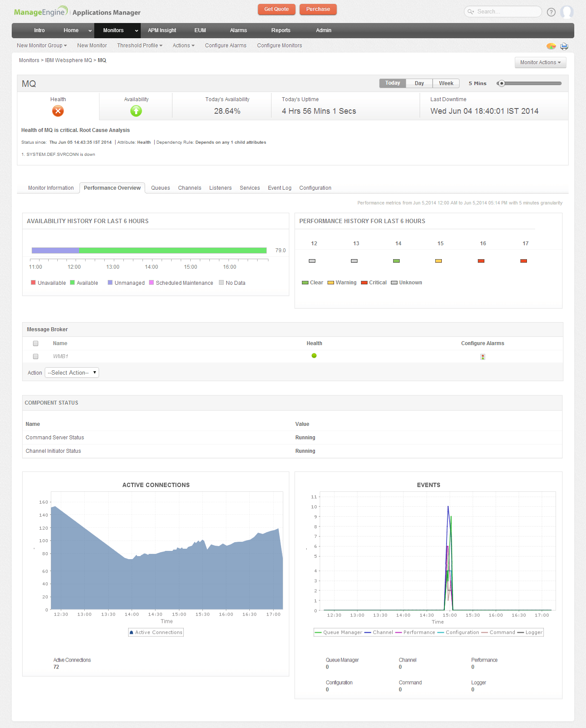Screen dimensions: 586x728
Task: Open the user profile avatar icon
Action: pyautogui.click(x=566, y=12)
